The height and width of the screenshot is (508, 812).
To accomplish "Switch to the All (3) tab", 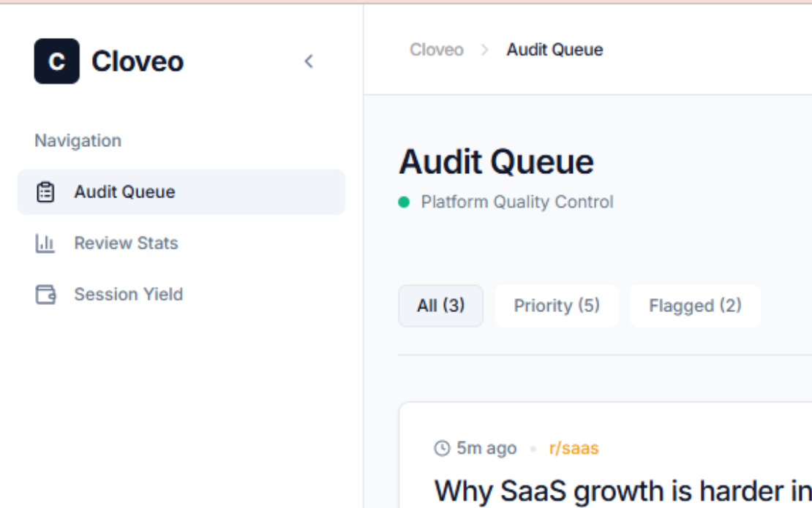I will 440,306.
